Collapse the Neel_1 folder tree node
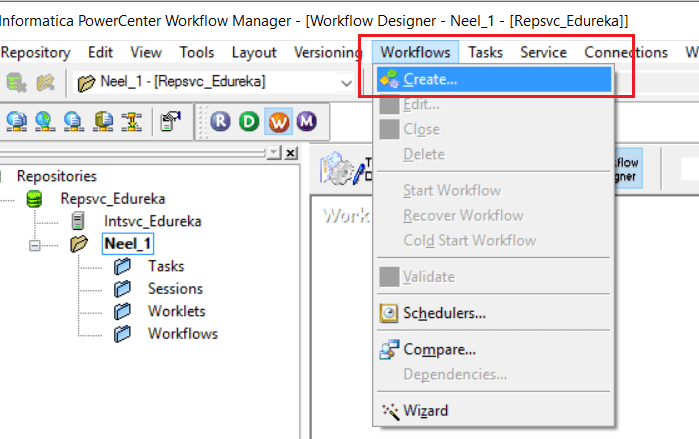This screenshot has width=699, height=439. tap(34, 246)
